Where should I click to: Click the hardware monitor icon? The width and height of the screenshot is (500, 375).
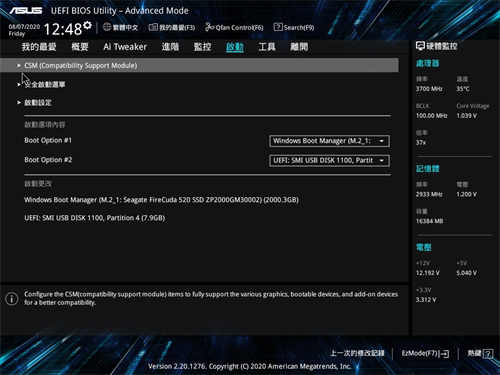pyautogui.click(x=420, y=46)
